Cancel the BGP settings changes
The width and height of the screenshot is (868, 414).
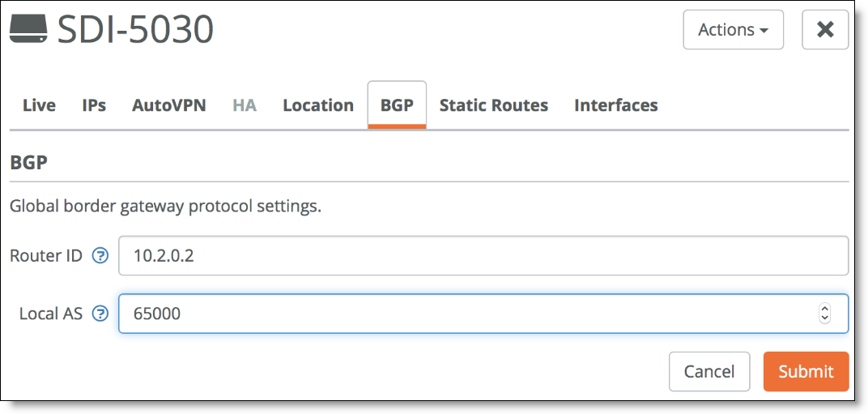point(709,371)
